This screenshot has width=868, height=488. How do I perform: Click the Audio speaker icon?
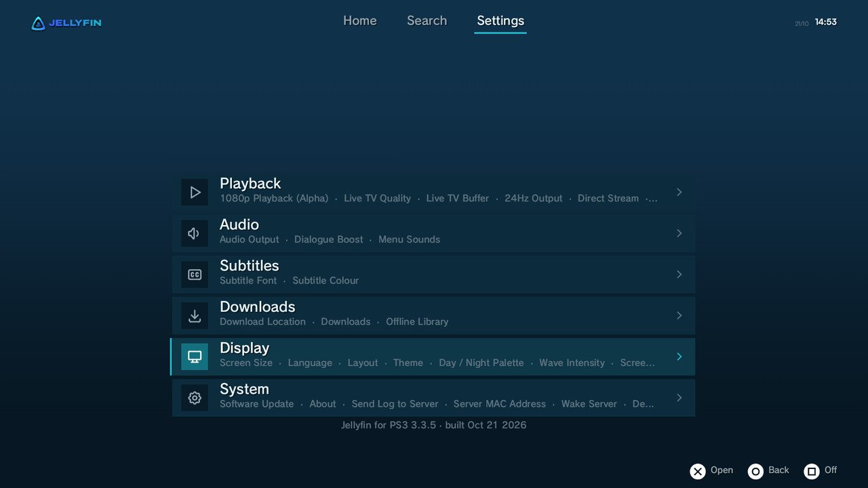[x=195, y=233]
